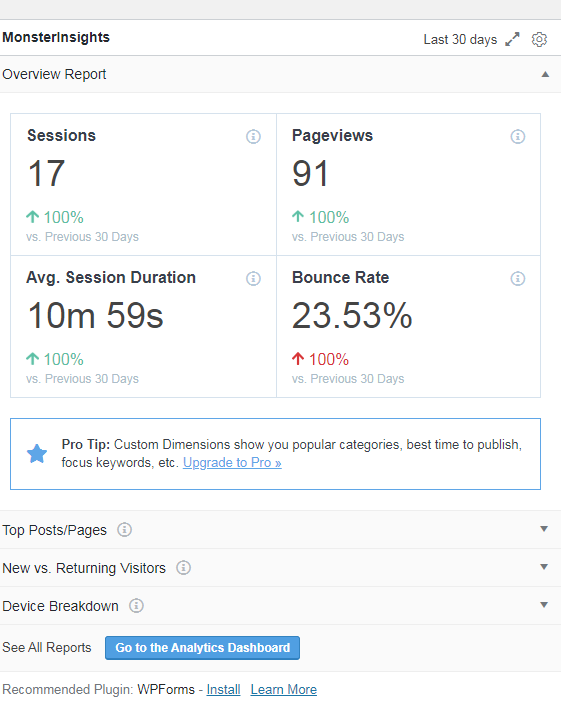This screenshot has width=561, height=703.
Task: Open the WPForms Learn More link
Action: coord(283,690)
